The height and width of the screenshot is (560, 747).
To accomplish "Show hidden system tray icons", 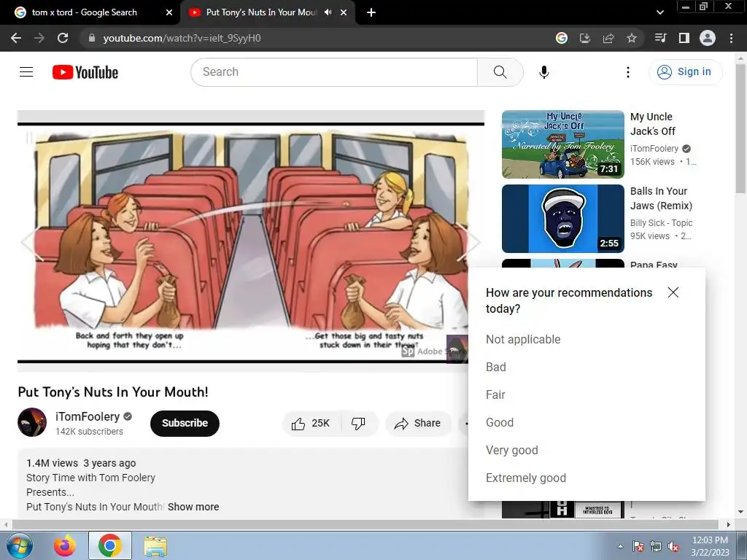I will click(620, 546).
